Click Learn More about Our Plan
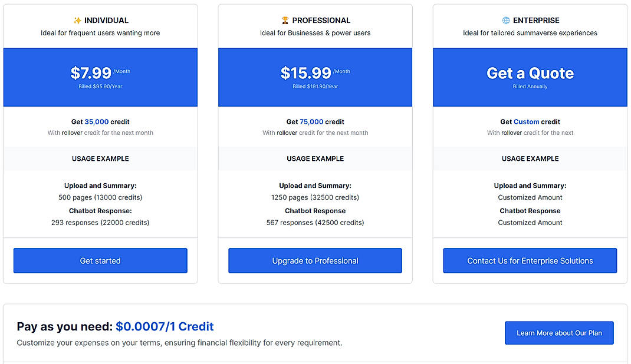Screen dimensions: 631x364 559,333
